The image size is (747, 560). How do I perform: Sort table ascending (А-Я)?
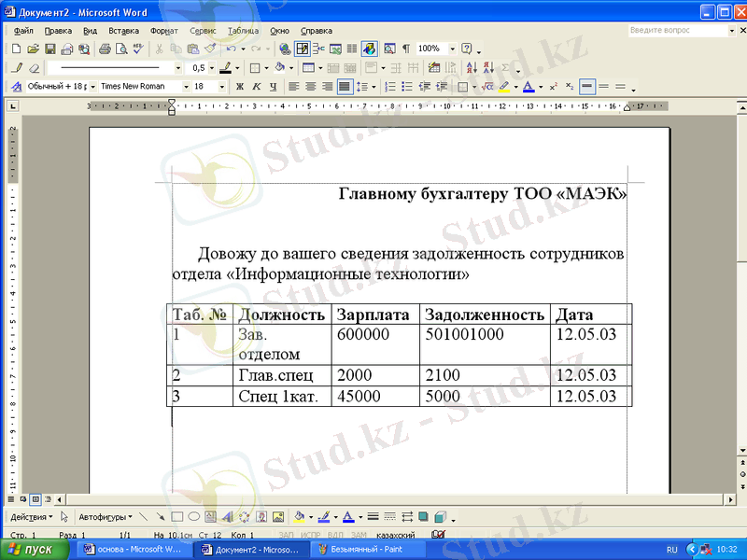(472, 68)
